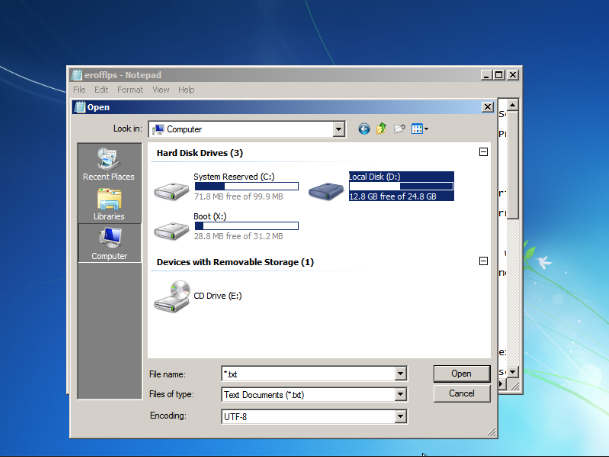Click the File name input field
This screenshot has height=457, width=609.
[x=308, y=374]
